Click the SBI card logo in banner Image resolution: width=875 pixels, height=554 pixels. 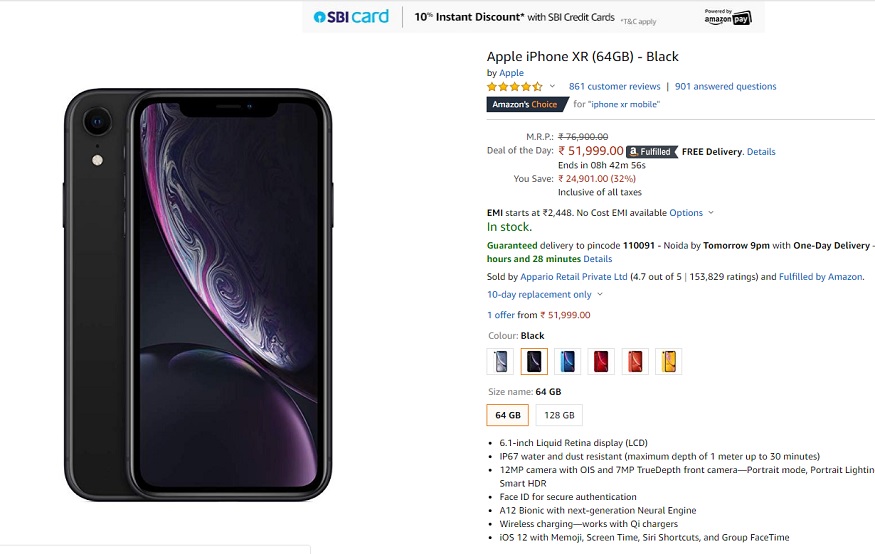click(x=351, y=17)
